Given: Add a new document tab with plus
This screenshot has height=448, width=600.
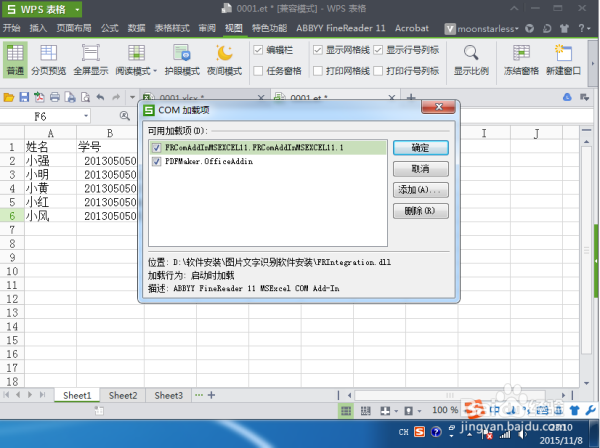Looking at the screenshot, I should [x=411, y=98].
